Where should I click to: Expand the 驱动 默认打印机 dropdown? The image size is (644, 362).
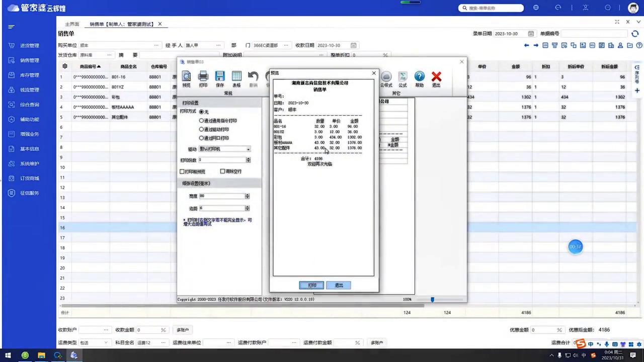pyautogui.click(x=248, y=149)
